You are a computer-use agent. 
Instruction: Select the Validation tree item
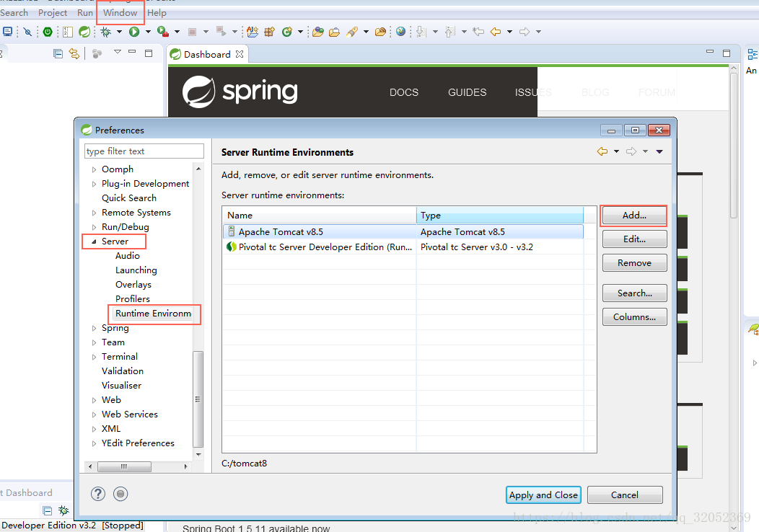tap(123, 371)
